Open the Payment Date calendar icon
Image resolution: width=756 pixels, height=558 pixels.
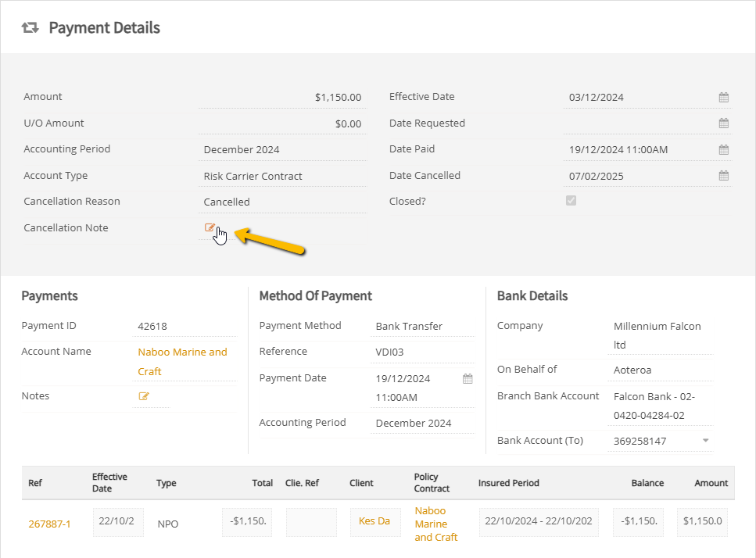(x=468, y=379)
